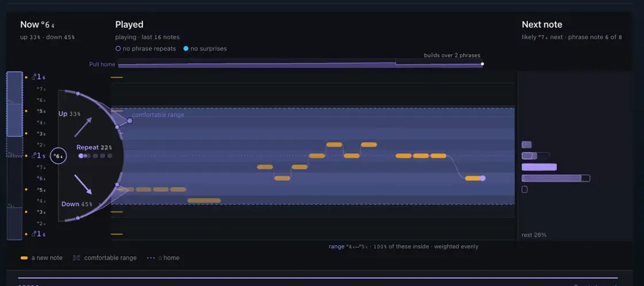
Task: Click the 'likely °7₄ next' text
Action: (x=542, y=37)
